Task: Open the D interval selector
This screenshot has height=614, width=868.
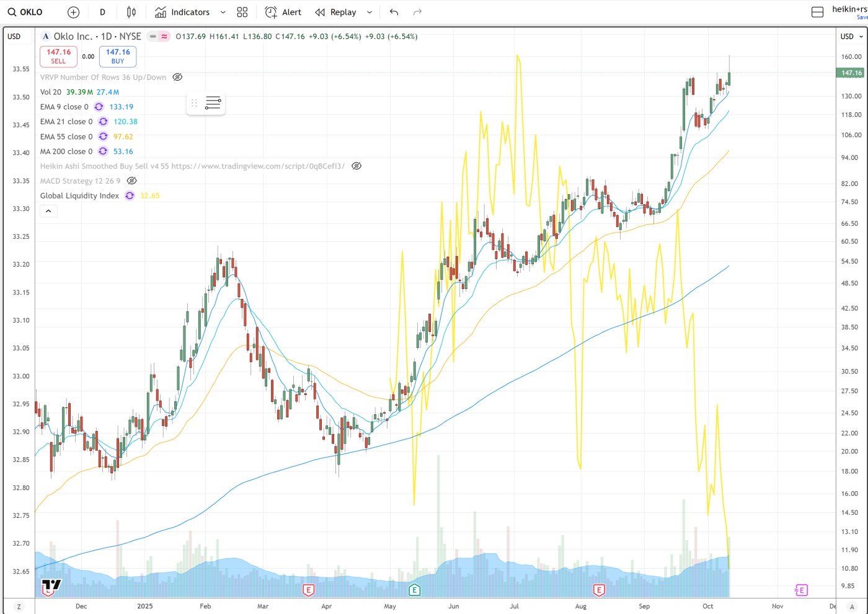Action: coord(102,12)
